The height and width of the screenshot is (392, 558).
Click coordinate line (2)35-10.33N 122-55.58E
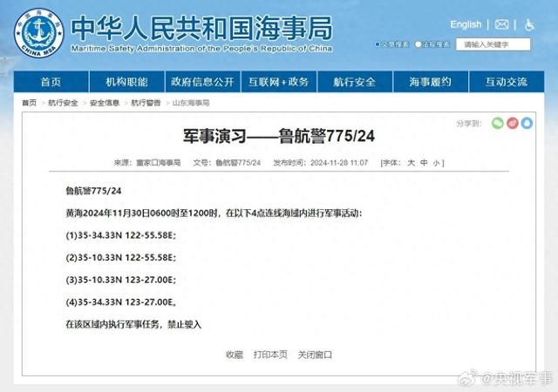pyautogui.click(x=120, y=258)
